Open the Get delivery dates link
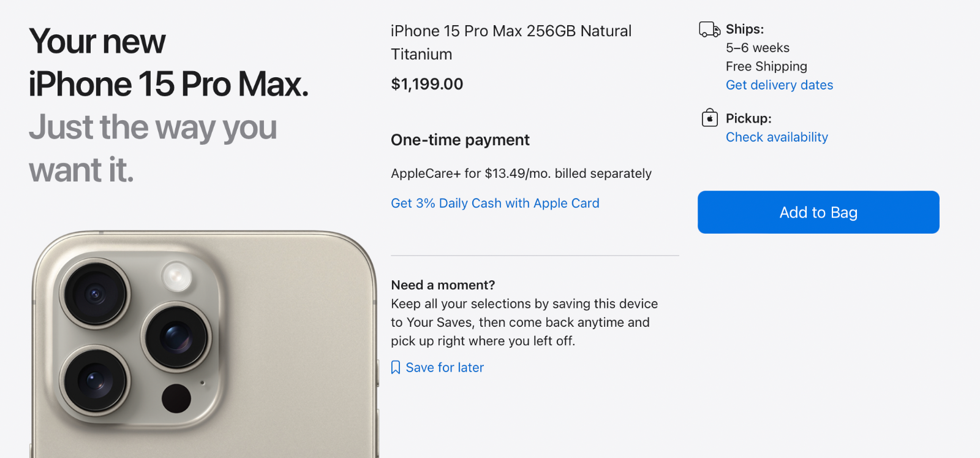Viewport: 980px width, 458px height. click(779, 85)
